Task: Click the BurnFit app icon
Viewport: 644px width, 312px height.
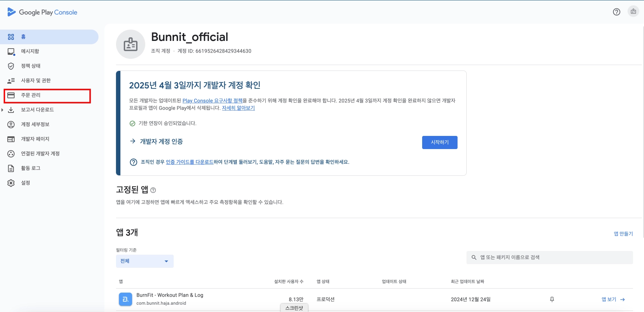Action: pyautogui.click(x=126, y=299)
